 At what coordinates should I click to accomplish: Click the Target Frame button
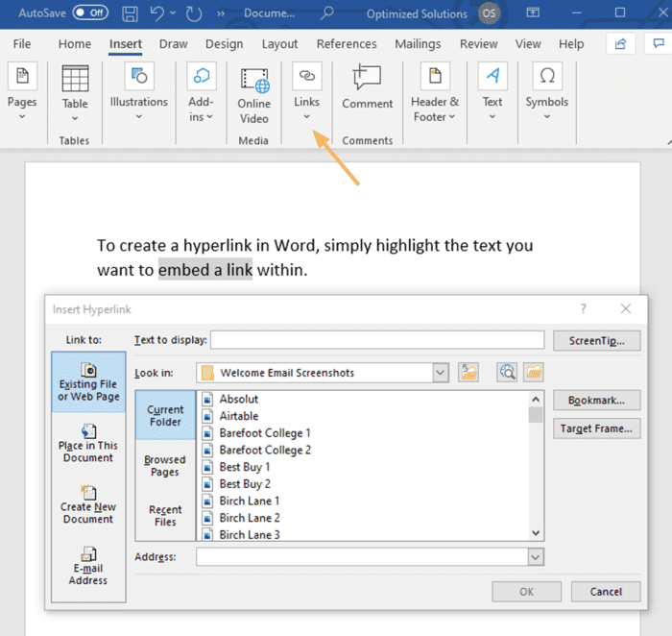597,428
